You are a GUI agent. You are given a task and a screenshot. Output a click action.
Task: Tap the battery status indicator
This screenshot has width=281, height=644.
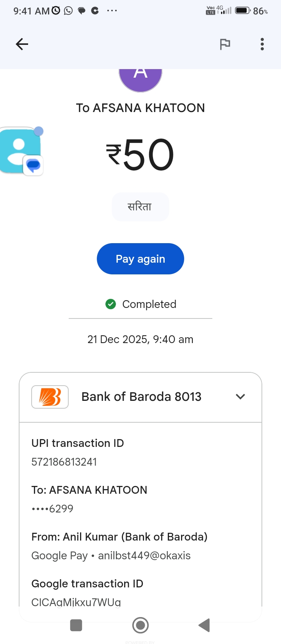(x=243, y=11)
